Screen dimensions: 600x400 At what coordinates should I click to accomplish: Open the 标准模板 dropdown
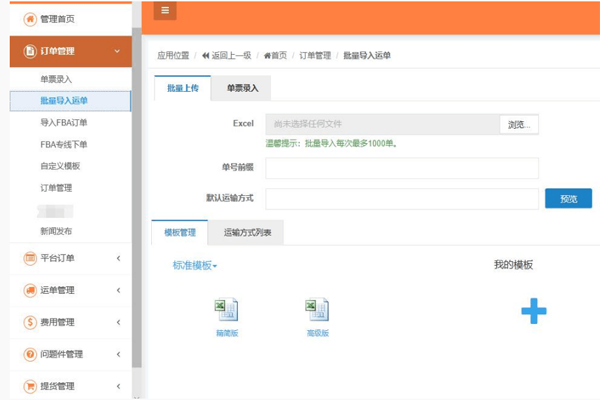(195, 265)
